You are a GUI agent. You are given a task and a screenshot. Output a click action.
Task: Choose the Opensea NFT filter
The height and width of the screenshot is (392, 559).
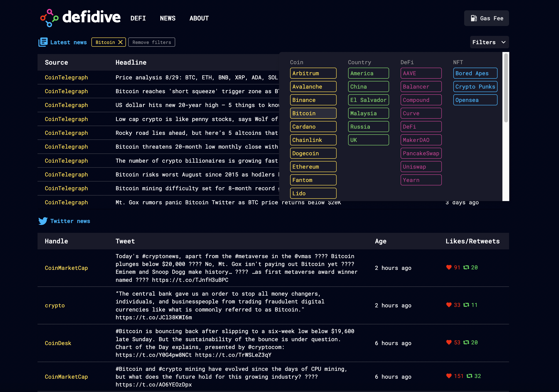(475, 100)
